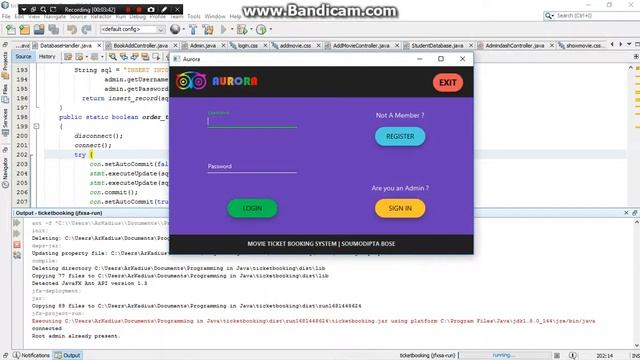This screenshot has width=640, height=360.
Task: Open the Output tab in status bar
Action: coord(68,355)
